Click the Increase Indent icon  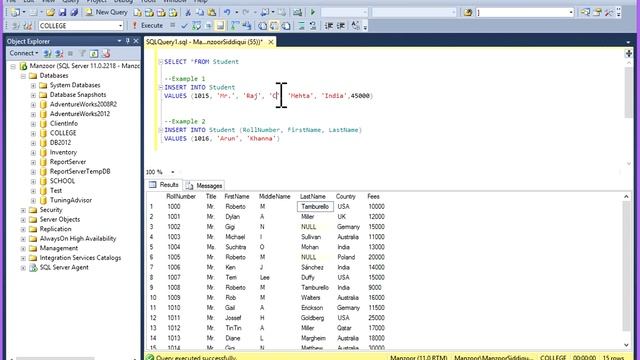(x=340, y=26)
